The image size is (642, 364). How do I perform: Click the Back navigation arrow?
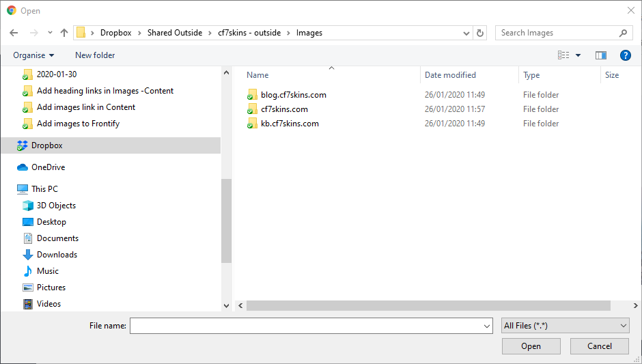(14, 33)
